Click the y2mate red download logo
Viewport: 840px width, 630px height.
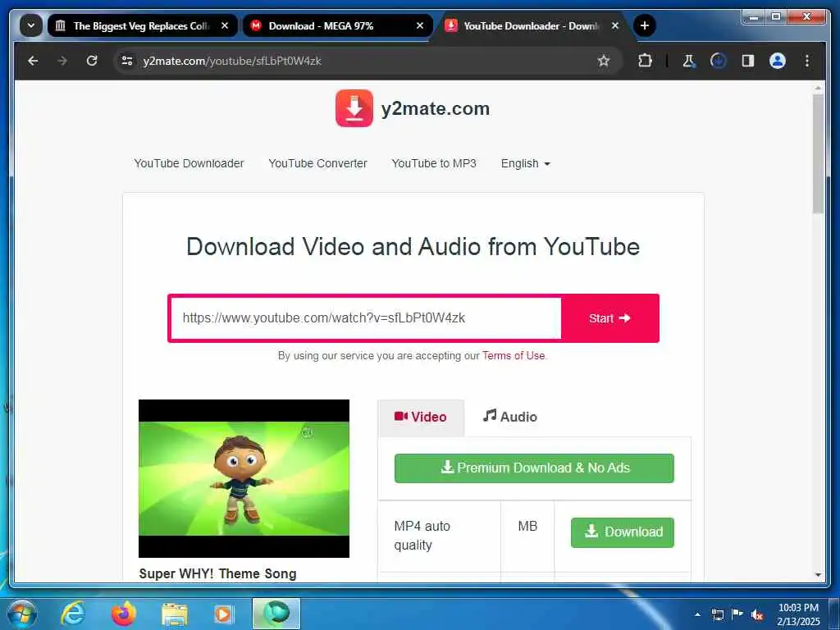click(x=354, y=108)
